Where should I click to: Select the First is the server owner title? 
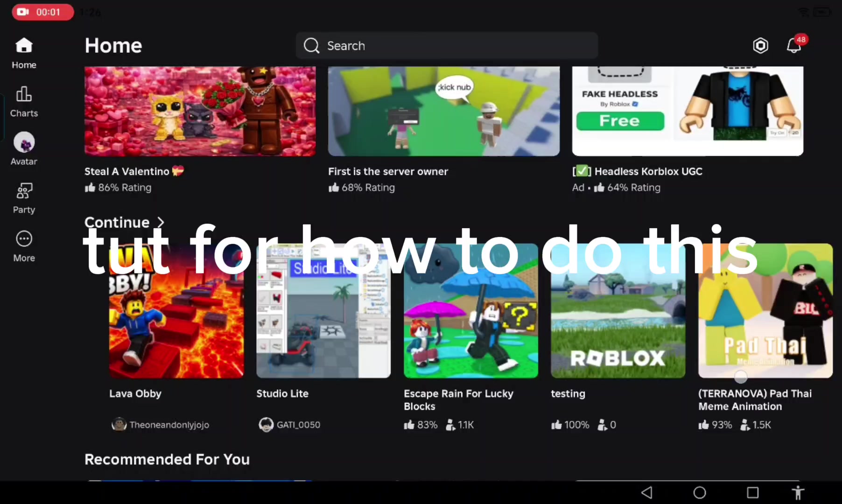tap(388, 171)
